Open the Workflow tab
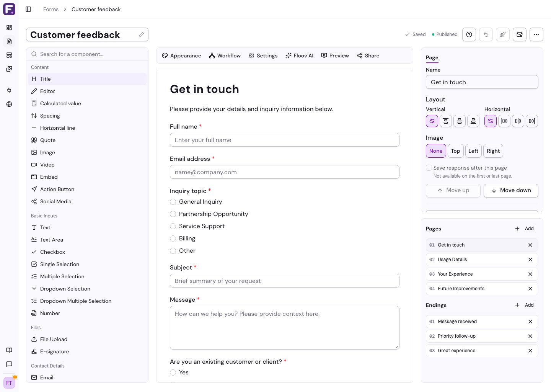Screen dimensions: 551x392 225,56
